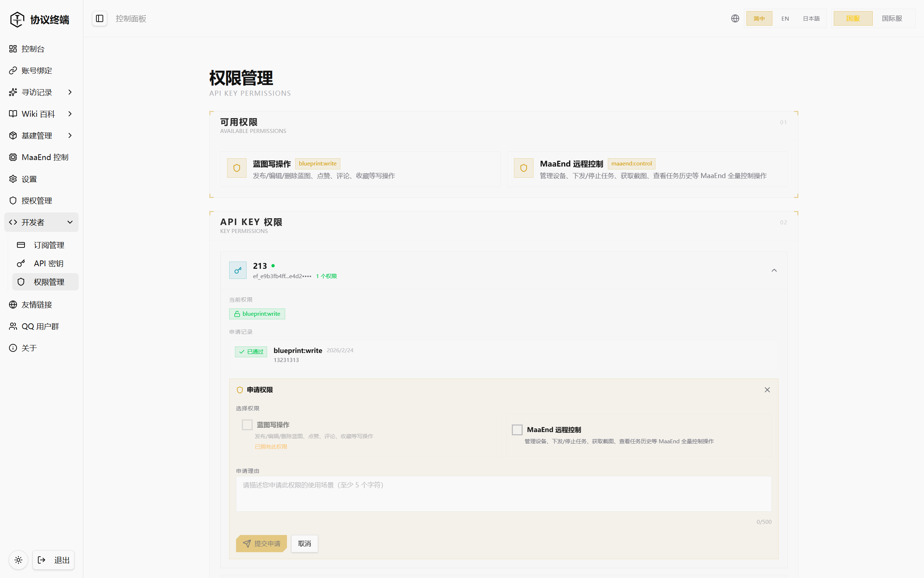
Task: Close the 申请权限 panel
Action: click(x=767, y=389)
